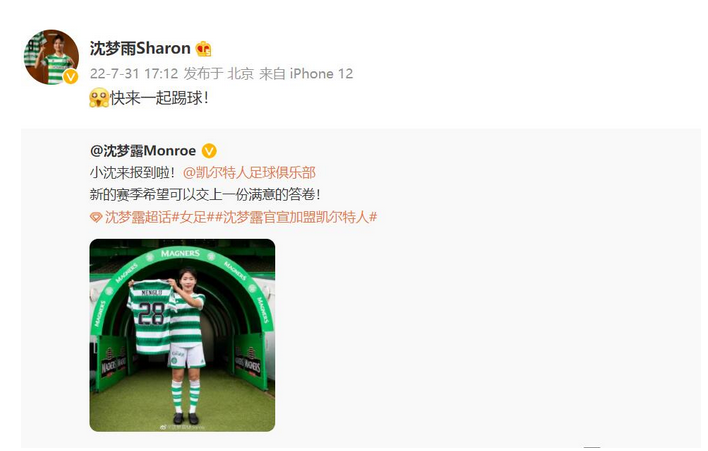
Task: Click the quoted post text 小沈来报到啦
Action: (x=132, y=172)
